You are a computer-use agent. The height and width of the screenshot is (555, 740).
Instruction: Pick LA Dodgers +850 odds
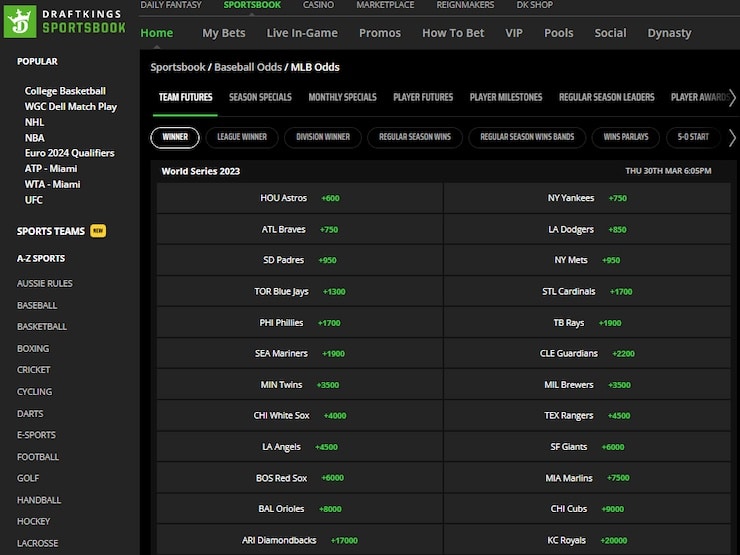click(x=587, y=229)
